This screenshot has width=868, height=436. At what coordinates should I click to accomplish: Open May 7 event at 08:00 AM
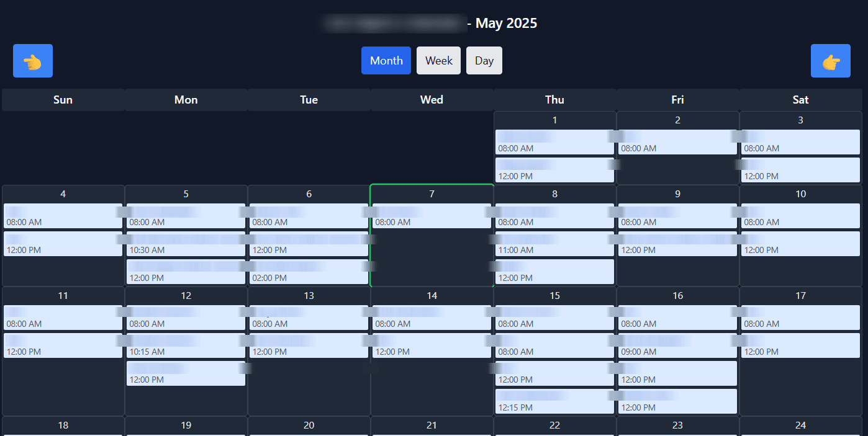[x=432, y=216]
